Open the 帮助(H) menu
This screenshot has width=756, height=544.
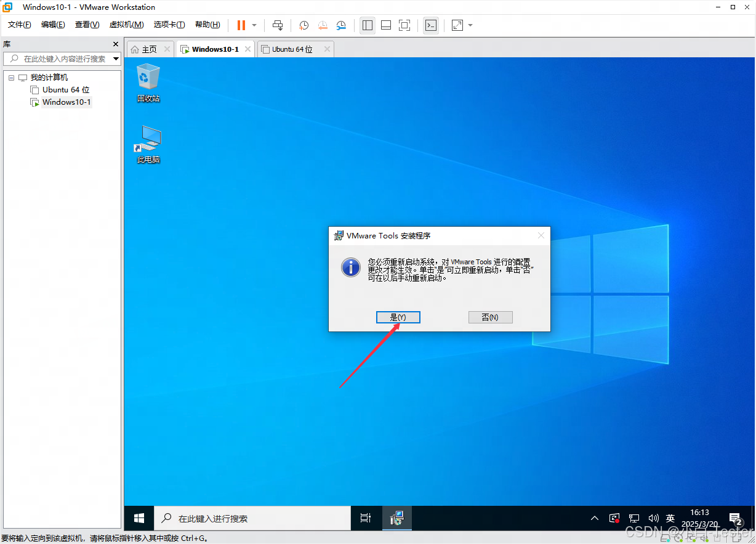207,25
